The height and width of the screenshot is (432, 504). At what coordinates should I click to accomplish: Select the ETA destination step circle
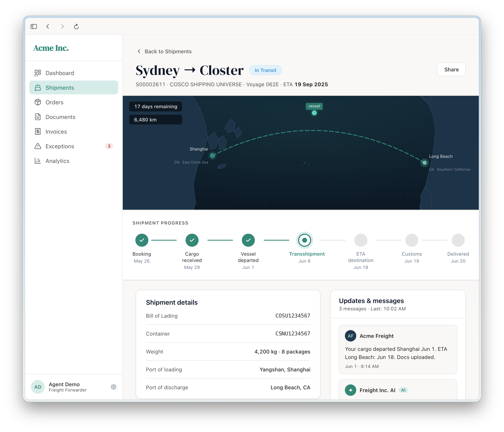[361, 240]
